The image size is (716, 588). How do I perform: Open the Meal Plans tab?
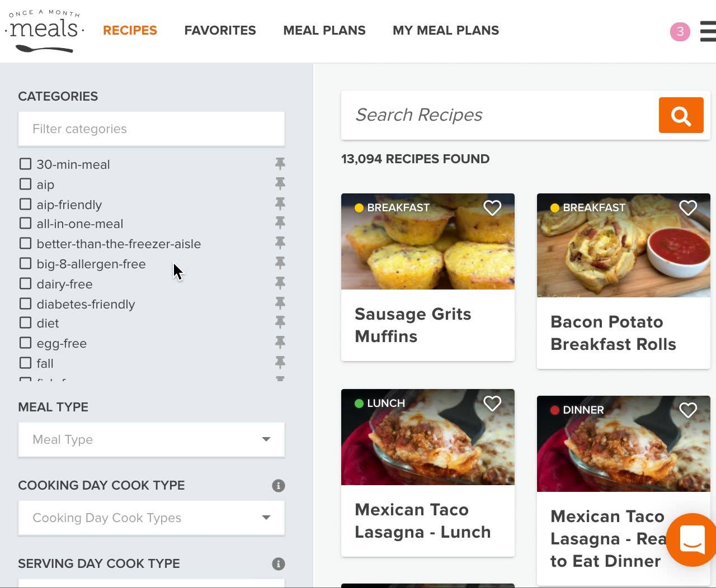click(324, 31)
